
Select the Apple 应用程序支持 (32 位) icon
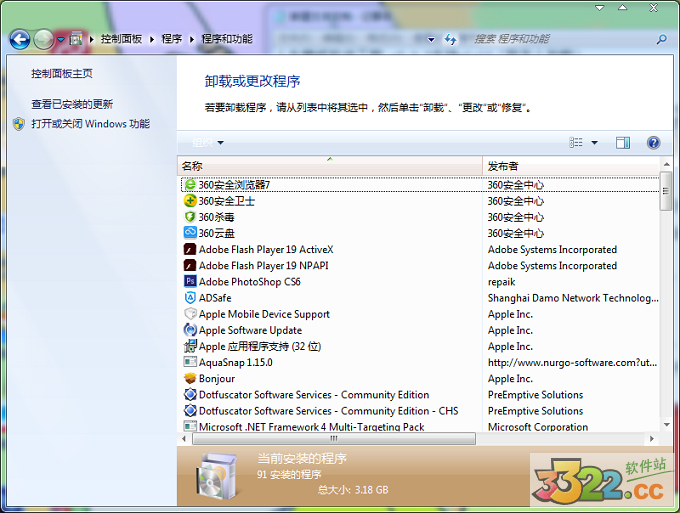[190, 346]
